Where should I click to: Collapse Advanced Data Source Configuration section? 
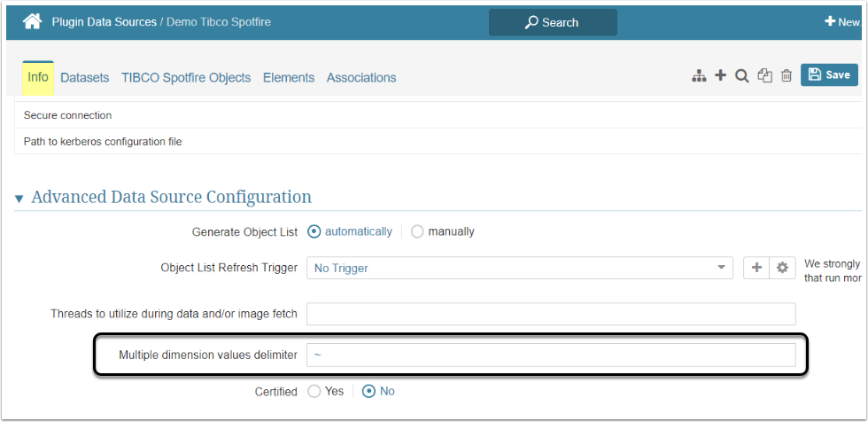[x=19, y=198]
